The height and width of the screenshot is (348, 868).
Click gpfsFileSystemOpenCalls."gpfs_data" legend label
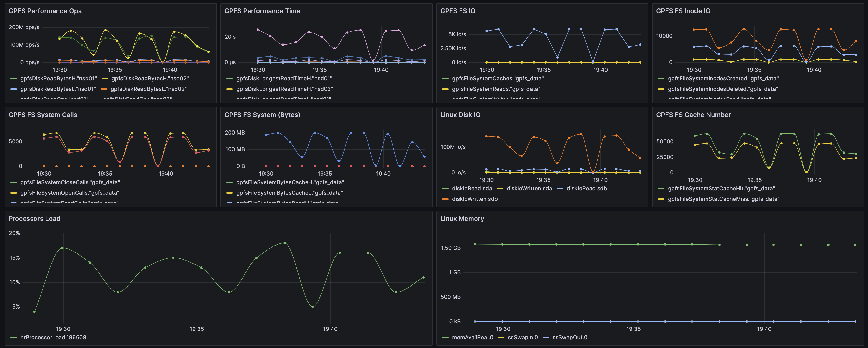click(x=70, y=193)
